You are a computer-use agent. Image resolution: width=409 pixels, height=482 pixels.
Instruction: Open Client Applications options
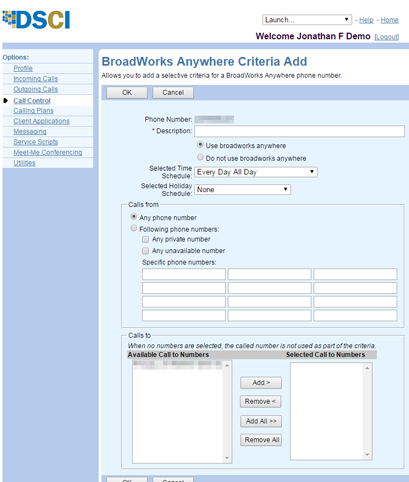[x=41, y=121]
